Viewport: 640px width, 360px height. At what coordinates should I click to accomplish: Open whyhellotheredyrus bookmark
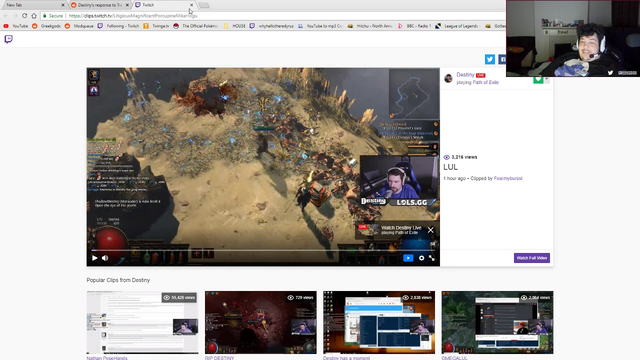coord(272,26)
